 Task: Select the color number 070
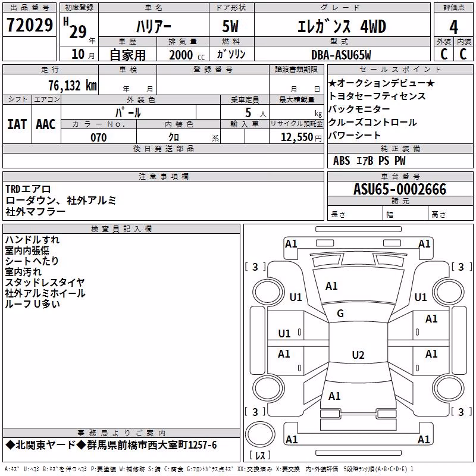pyautogui.click(x=99, y=137)
